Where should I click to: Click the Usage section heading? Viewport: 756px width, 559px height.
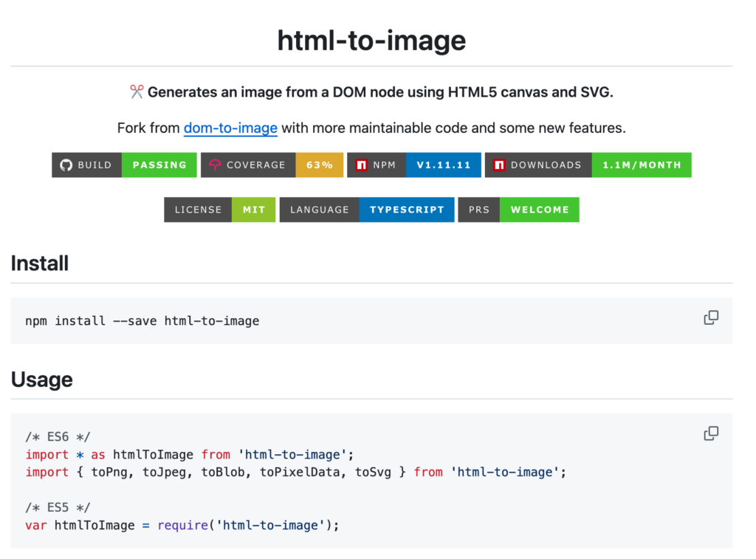coord(42,380)
